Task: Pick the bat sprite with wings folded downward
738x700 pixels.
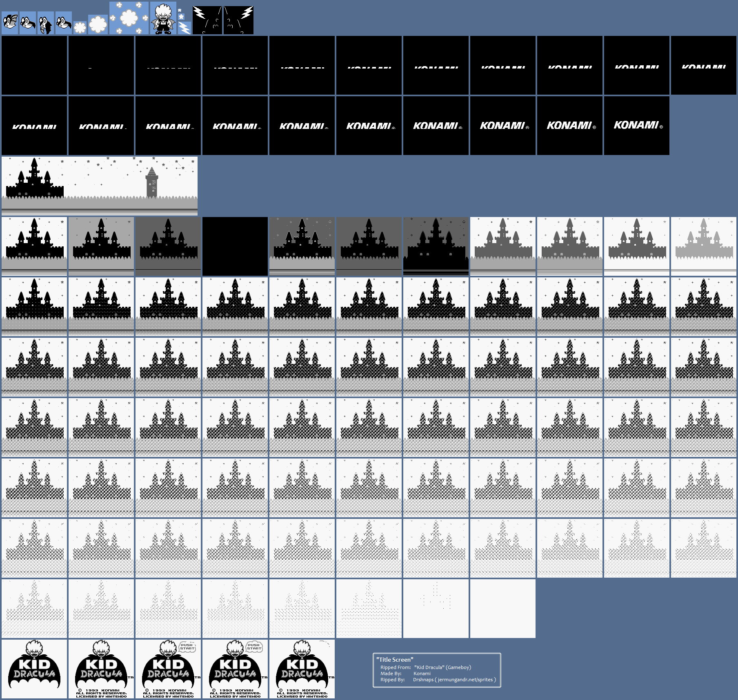Action: point(46,23)
